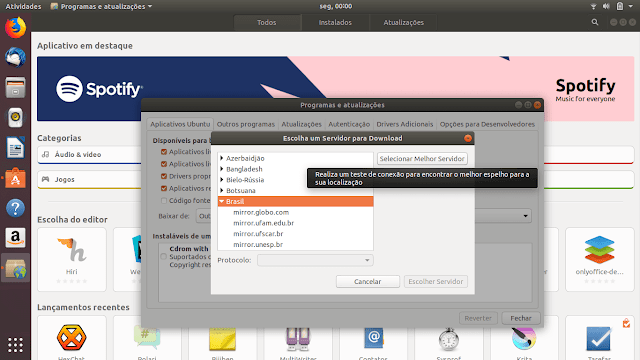
Task: Open battery indicator in top bar
Action: tap(620, 6)
